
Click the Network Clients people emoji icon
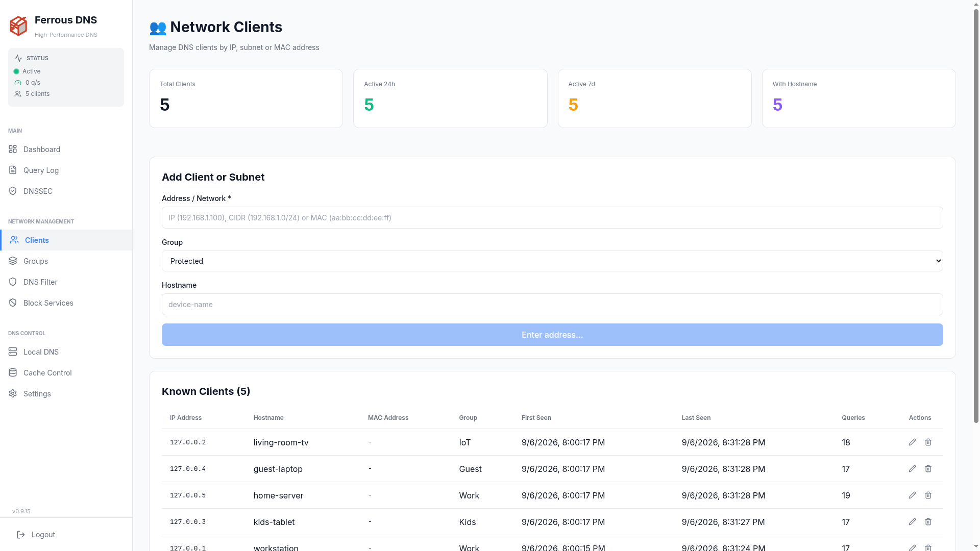click(158, 28)
